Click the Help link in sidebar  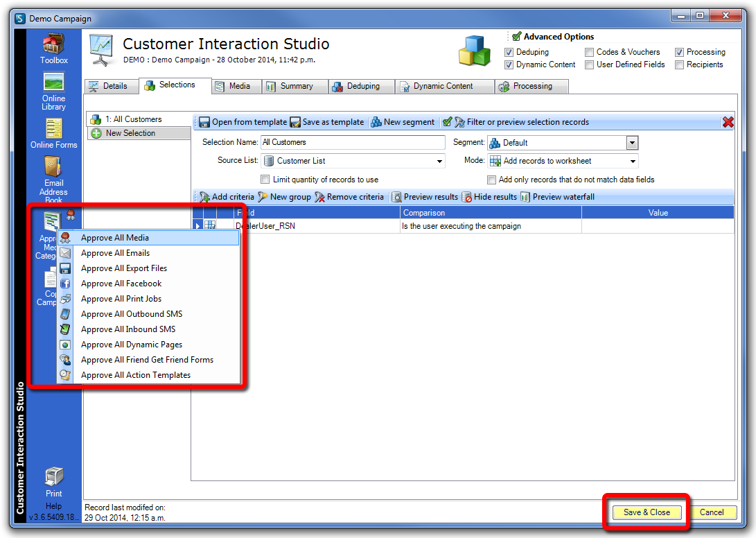pos(53,506)
